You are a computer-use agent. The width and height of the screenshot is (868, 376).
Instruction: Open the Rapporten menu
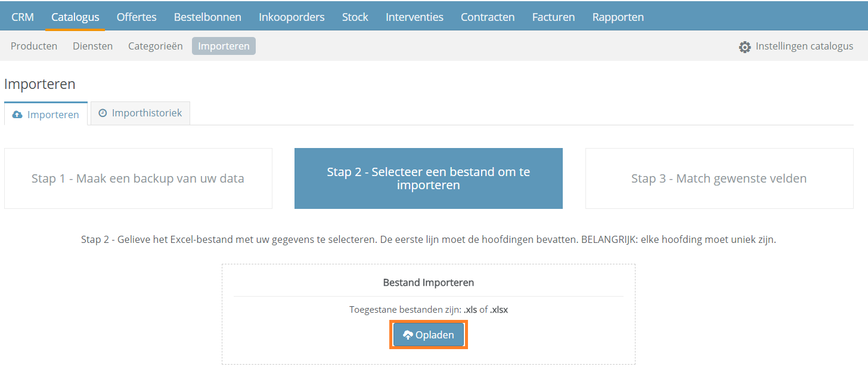618,17
